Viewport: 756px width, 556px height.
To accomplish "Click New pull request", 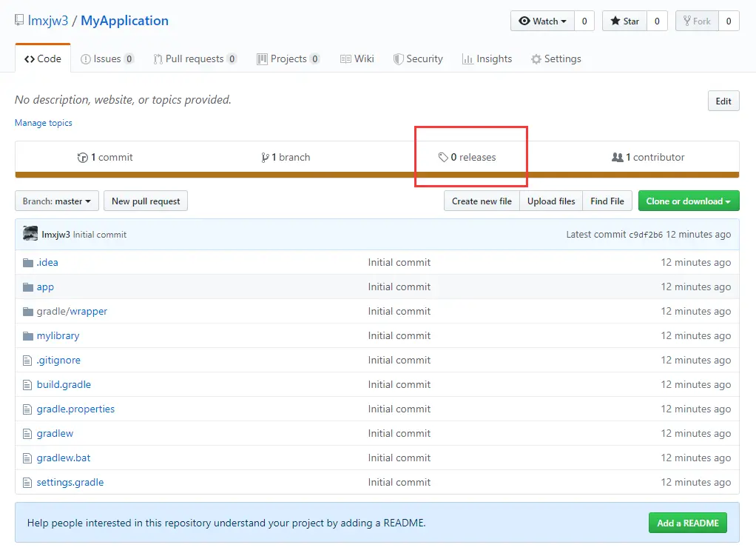I will 146,201.
